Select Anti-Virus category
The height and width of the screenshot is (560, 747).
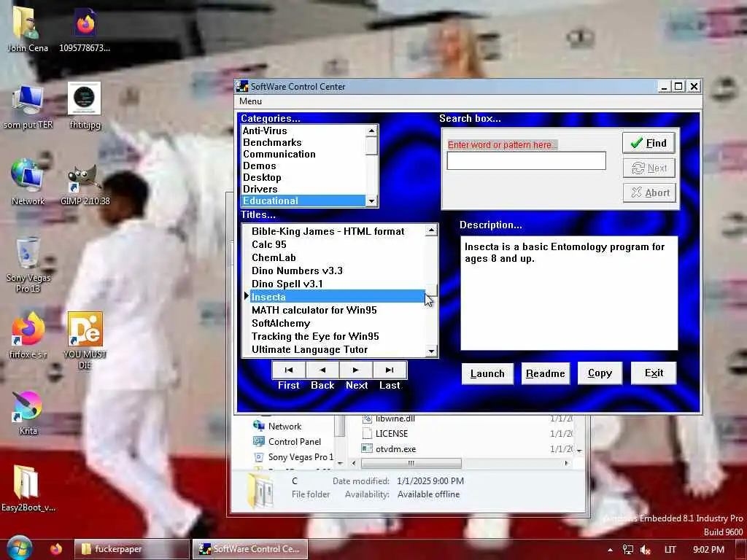coord(303,131)
